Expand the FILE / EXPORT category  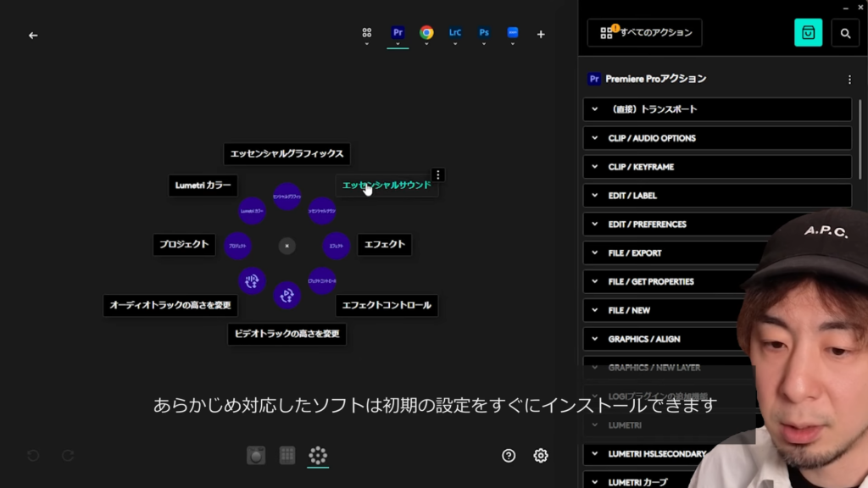pos(717,252)
